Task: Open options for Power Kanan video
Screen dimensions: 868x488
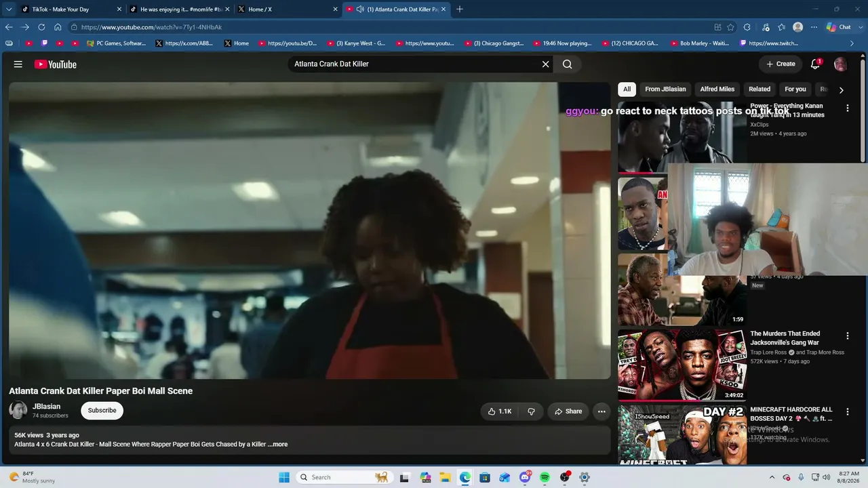Action: tap(848, 108)
